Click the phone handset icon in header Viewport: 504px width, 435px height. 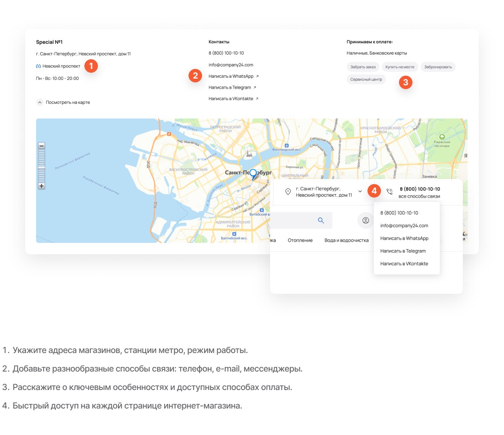[389, 192]
